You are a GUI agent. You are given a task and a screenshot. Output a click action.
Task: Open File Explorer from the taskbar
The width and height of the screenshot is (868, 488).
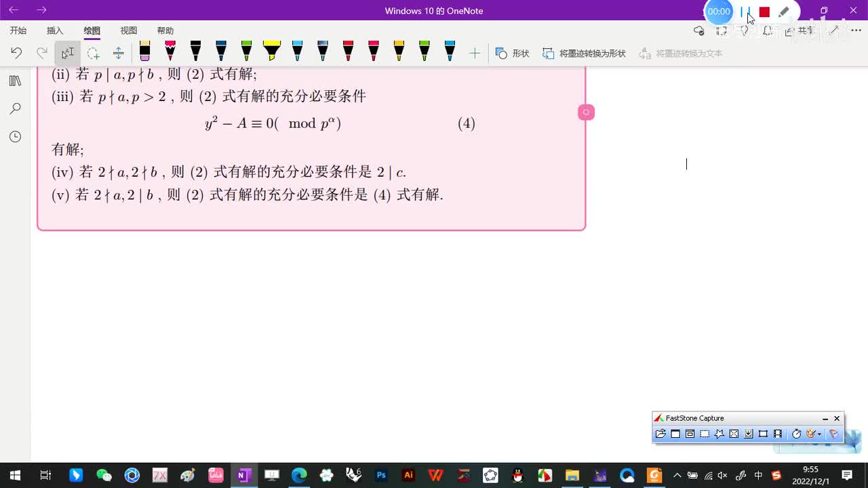coord(572,475)
